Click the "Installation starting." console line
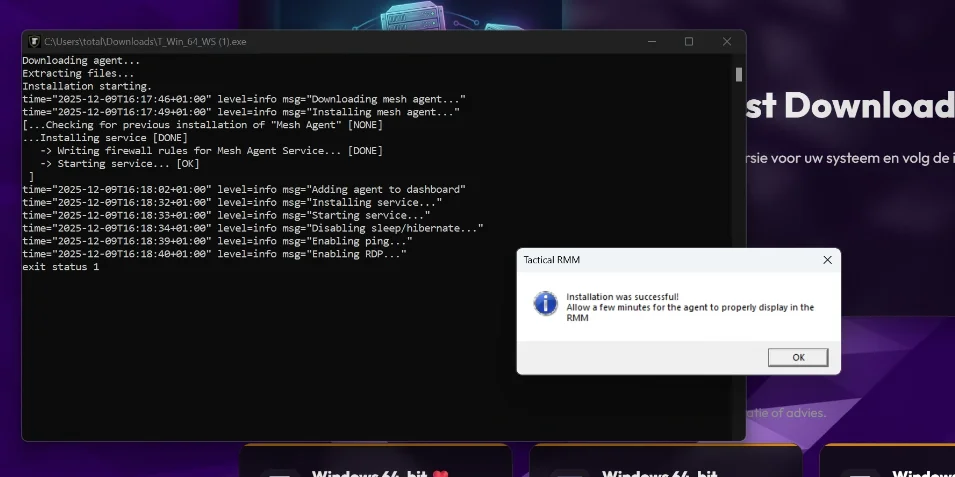The image size is (955, 477). [87, 87]
